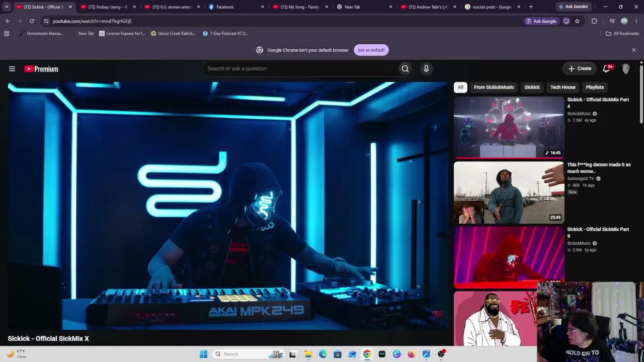Go back with the browser back arrow
Image resolution: width=644 pixels, height=362 pixels.
(8, 21)
